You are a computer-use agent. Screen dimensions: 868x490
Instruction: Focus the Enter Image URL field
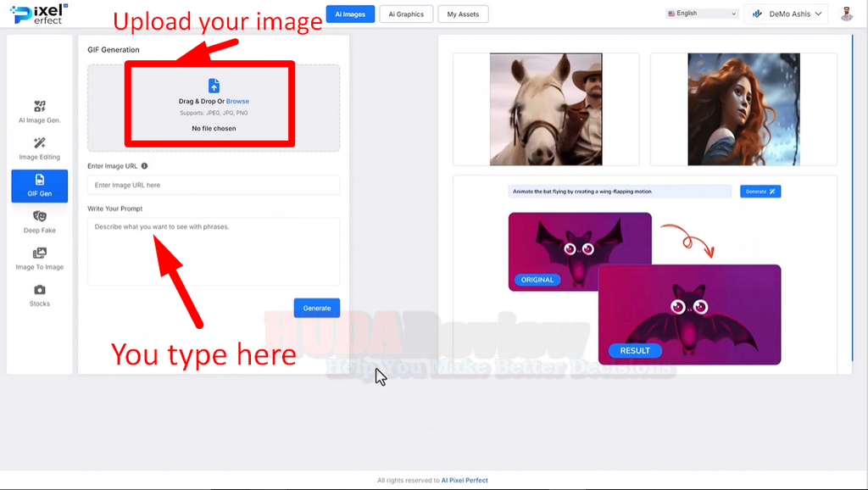pyautogui.click(x=213, y=185)
